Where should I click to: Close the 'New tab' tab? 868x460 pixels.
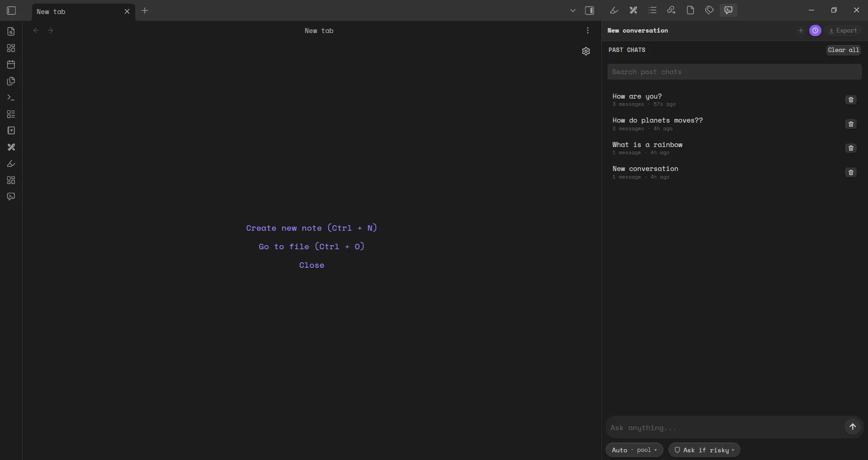pyautogui.click(x=127, y=12)
